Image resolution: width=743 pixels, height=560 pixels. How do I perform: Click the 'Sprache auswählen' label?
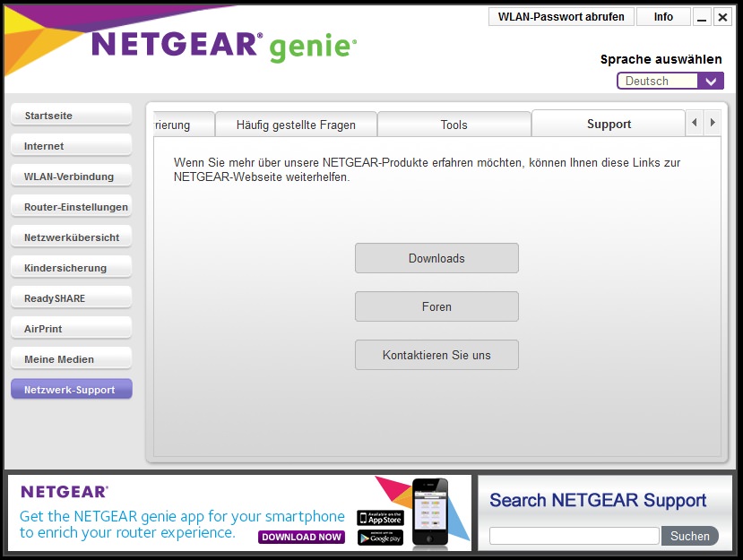(x=661, y=59)
